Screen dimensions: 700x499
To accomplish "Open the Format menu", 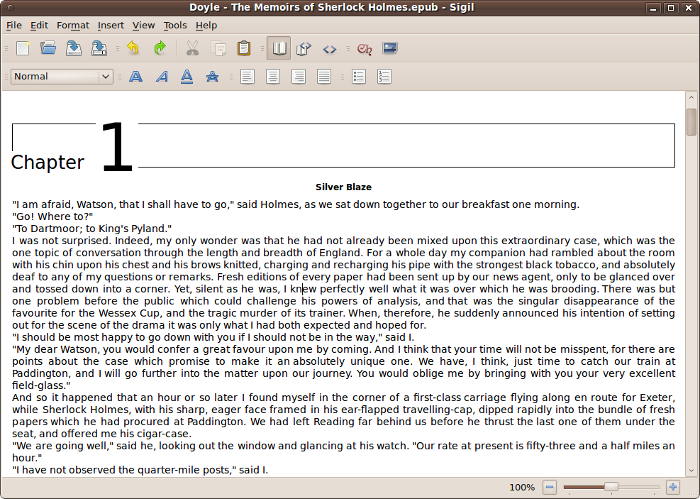I will coord(73,25).
